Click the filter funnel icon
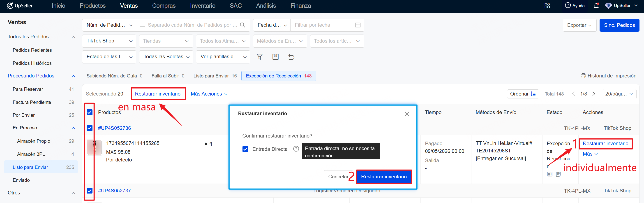The width and height of the screenshot is (644, 203). pyautogui.click(x=259, y=57)
